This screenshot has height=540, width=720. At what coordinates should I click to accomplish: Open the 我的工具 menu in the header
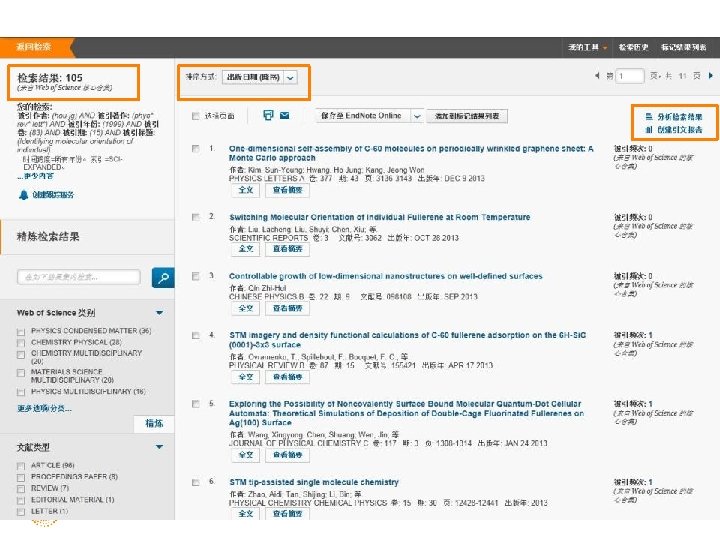pos(587,47)
